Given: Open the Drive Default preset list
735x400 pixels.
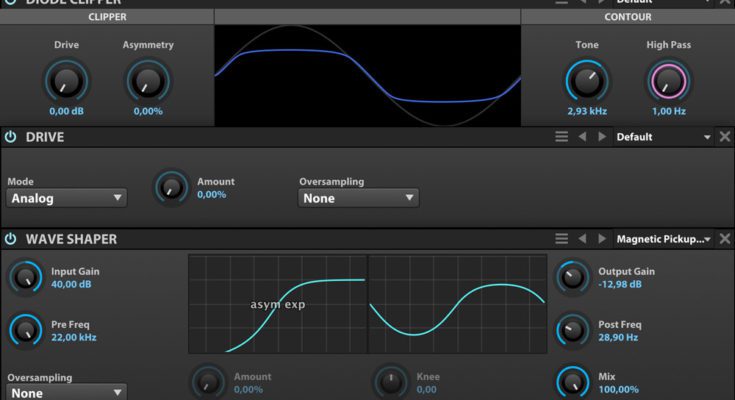Looking at the screenshot, I should [663, 137].
